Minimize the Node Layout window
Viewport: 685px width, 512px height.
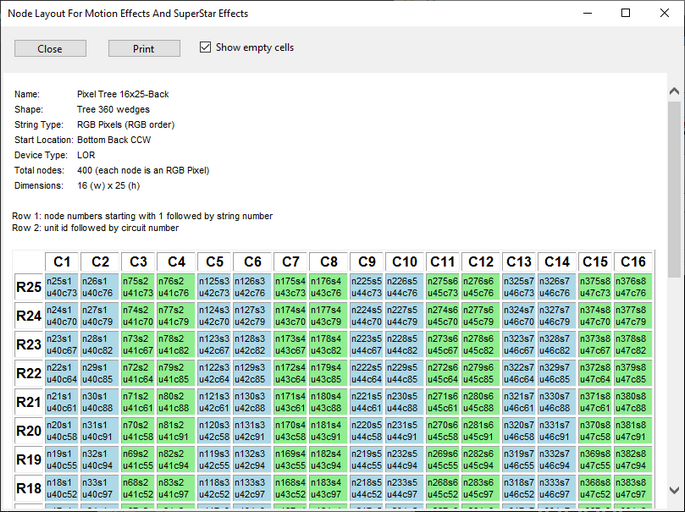tap(588, 13)
